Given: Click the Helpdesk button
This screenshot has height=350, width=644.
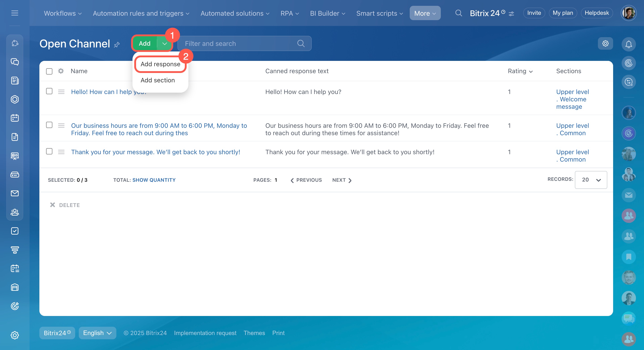Looking at the screenshot, I should coord(597,13).
